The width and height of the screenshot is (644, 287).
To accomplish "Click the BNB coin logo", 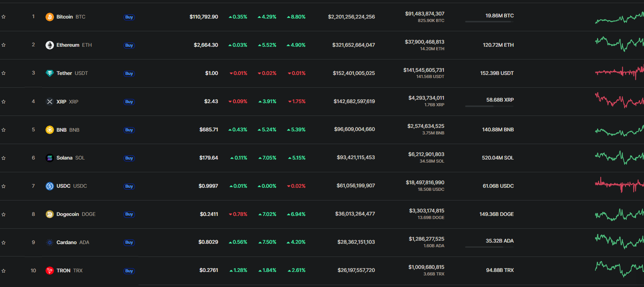I will coord(50,130).
